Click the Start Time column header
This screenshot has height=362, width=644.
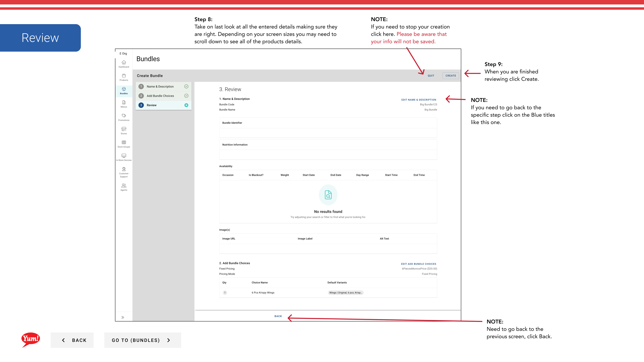[x=391, y=175]
